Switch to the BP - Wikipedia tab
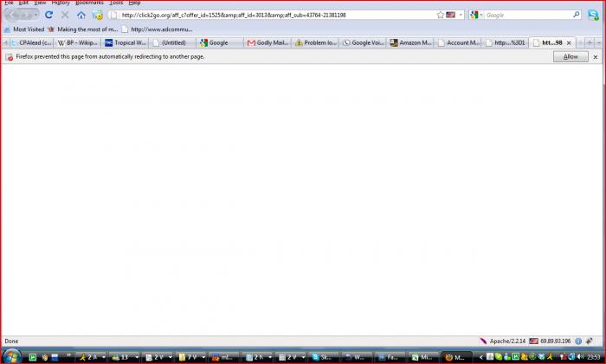606x364 pixels. click(x=77, y=43)
